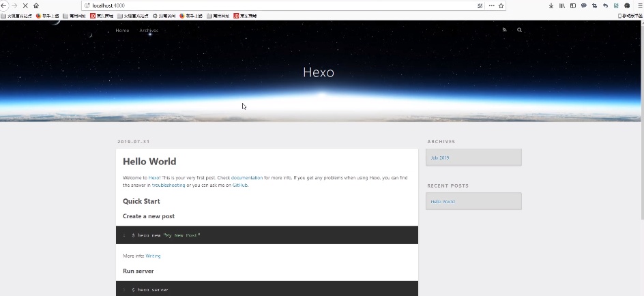Open the bookmark with the gear icon
This screenshot has width=644, height=296.
point(164,16)
